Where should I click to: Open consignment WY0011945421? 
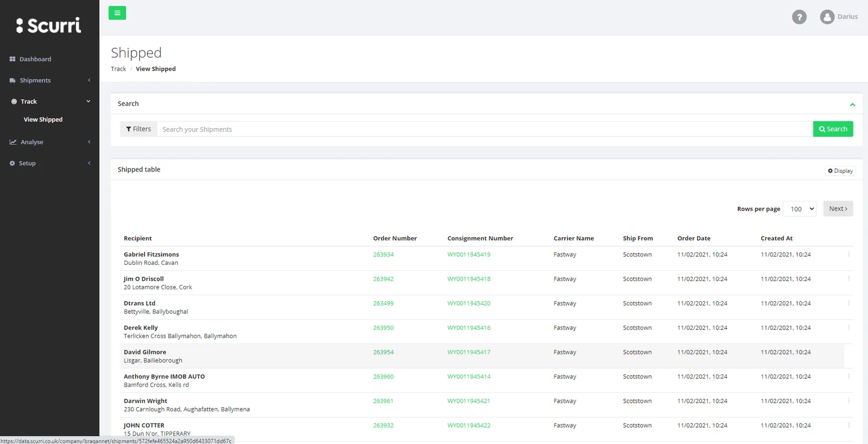(x=469, y=401)
